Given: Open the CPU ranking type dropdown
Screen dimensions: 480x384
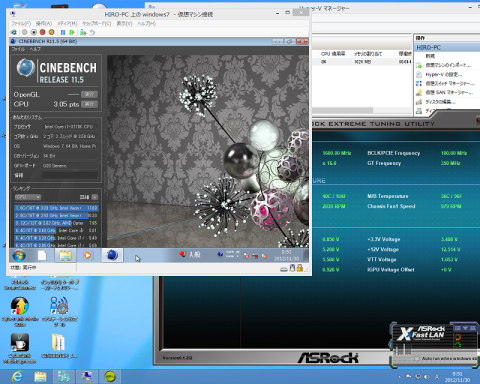Looking at the screenshot, I should [28, 197].
